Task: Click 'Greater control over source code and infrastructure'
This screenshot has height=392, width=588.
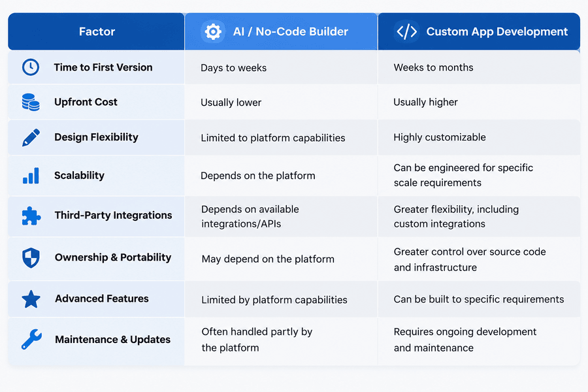Action: pos(470,259)
